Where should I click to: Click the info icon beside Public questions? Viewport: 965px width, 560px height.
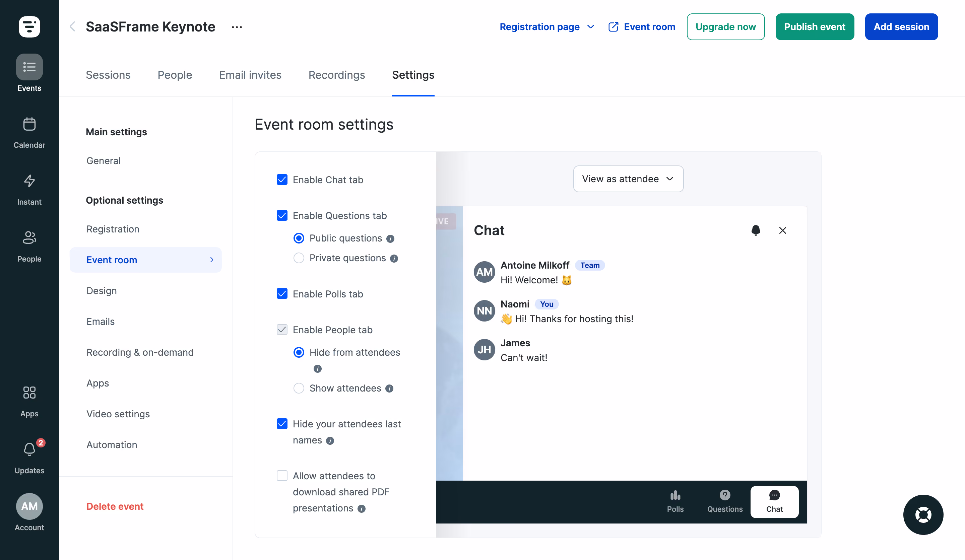point(390,239)
